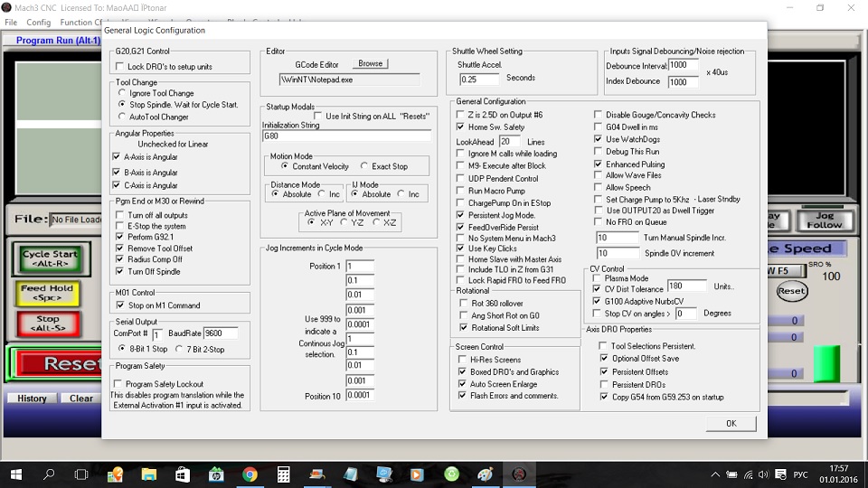Edit Jog Increment Position 1 field
868x488 pixels.
(x=360, y=266)
